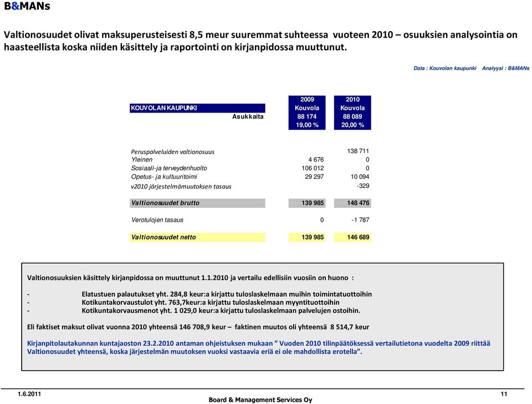Click the Eli faktiset maksut sentence
The width and height of the screenshot is (532, 404).
click(x=198, y=327)
